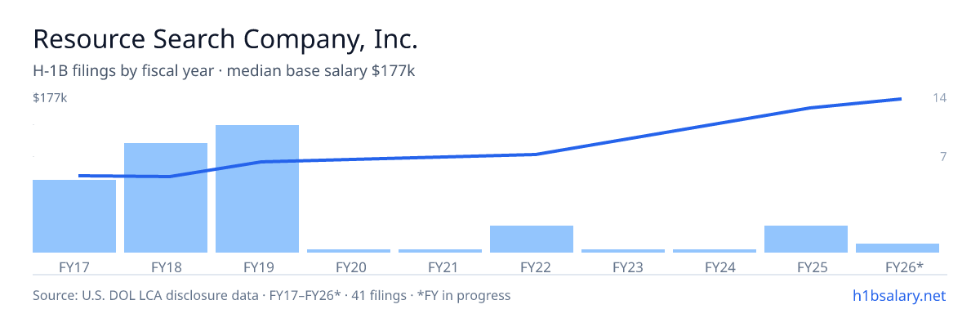Click the salary line start above FY17

tap(79, 175)
